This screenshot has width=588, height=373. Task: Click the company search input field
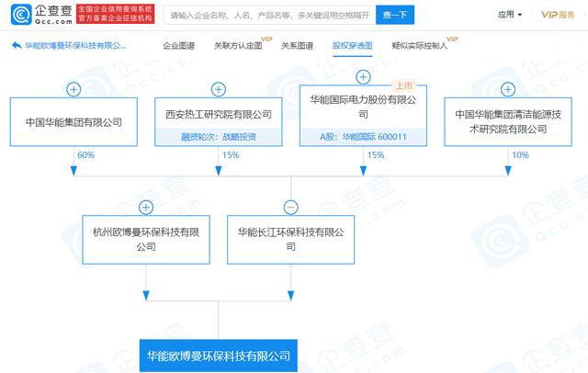pos(269,15)
